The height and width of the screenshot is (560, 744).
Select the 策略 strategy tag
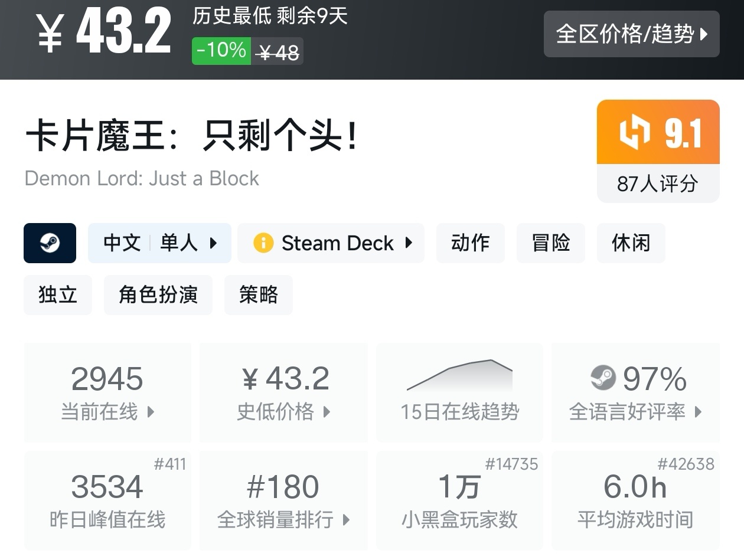[259, 295]
